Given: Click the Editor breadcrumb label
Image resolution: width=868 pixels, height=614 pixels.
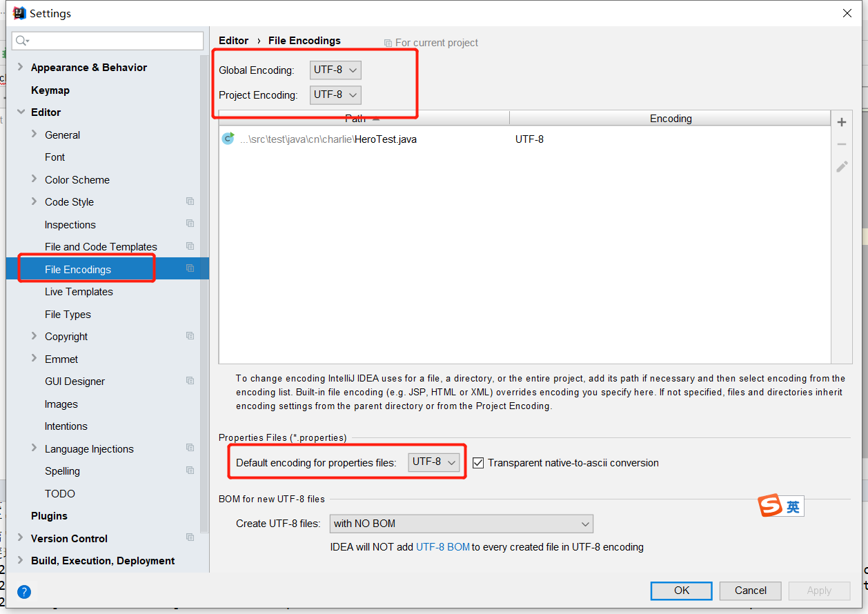Looking at the screenshot, I should 233,41.
